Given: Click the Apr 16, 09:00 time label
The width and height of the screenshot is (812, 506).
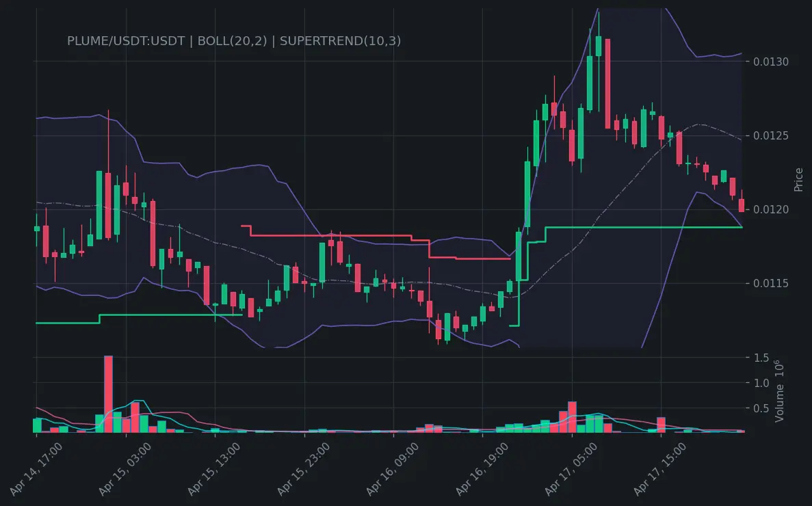Looking at the screenshot, I should tap(392, 469).
